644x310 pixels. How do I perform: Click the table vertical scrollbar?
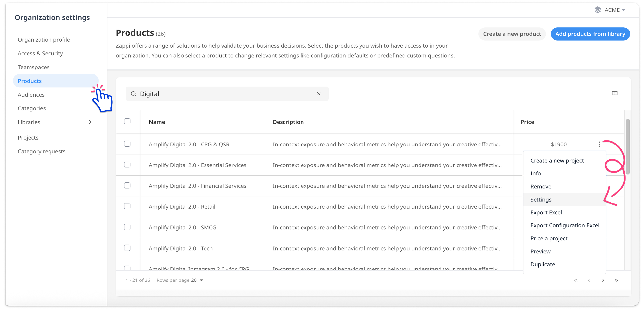[627, 147]
